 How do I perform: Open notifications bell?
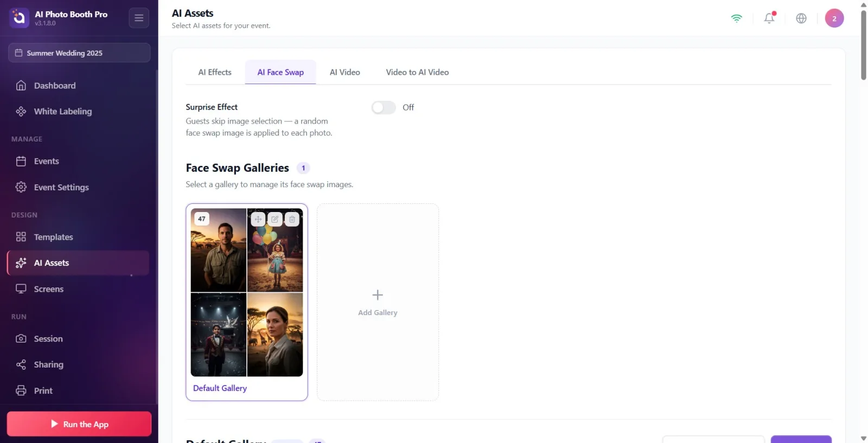(769, 18)
